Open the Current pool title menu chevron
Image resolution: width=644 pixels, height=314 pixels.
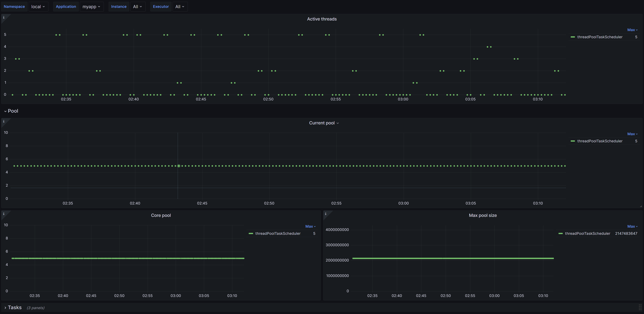coord(337,123)
